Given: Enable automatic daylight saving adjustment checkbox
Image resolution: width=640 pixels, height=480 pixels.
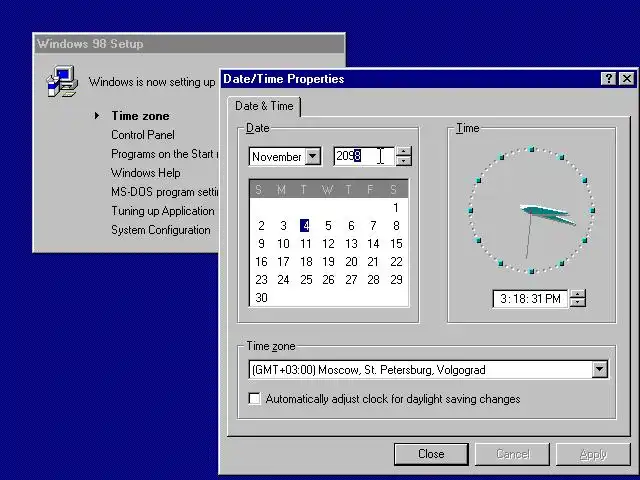Looking at the screenshot, I should click(254, 398).
